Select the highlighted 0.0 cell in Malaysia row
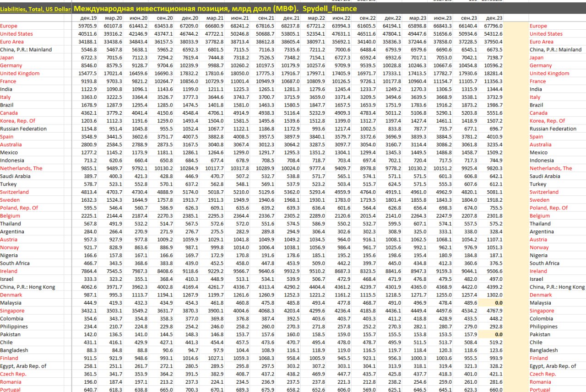This screenshot has height=392, width=586. [x=498, y=303]
